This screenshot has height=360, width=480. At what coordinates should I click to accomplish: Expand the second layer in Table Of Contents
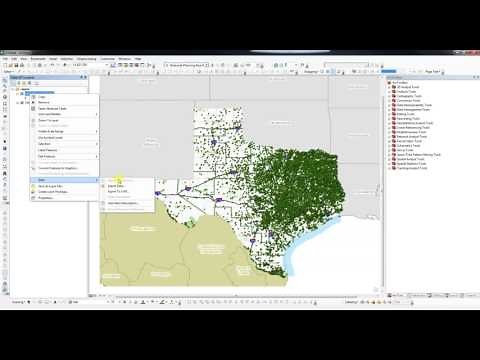pyautogui.click(x=18, y=103)
